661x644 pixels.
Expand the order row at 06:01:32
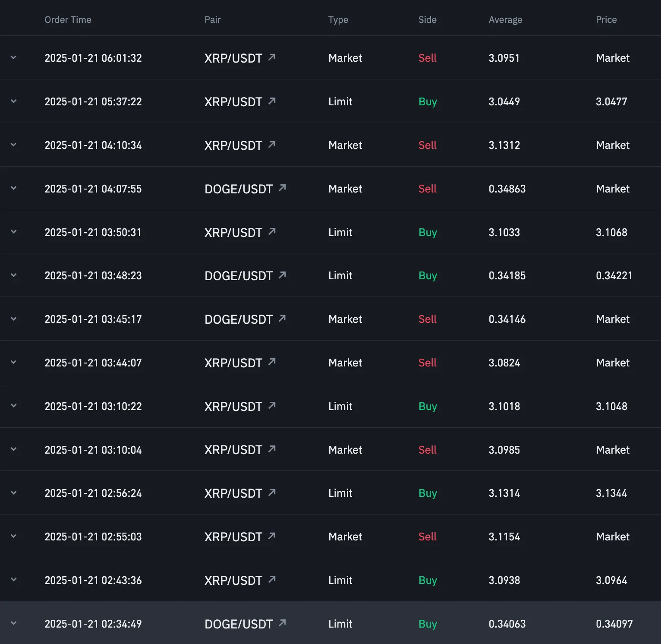pyautogui.click(x=13, y=57)
